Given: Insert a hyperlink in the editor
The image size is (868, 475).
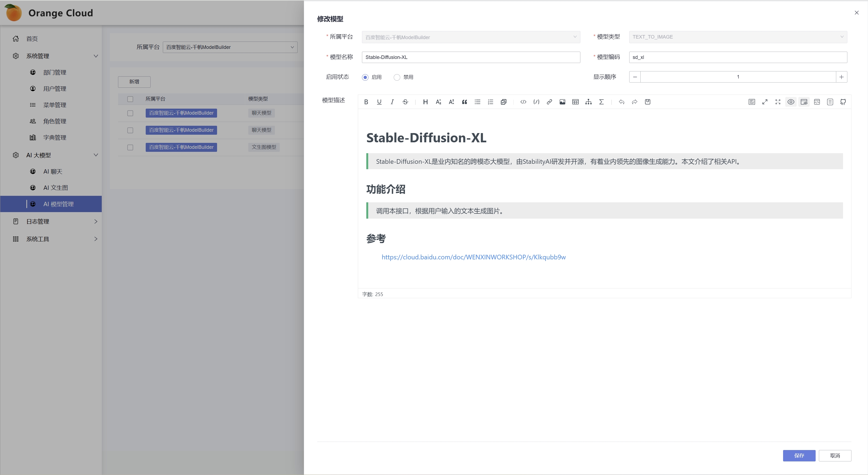Looking at the screenshot, I should click(x=549, y=102).
